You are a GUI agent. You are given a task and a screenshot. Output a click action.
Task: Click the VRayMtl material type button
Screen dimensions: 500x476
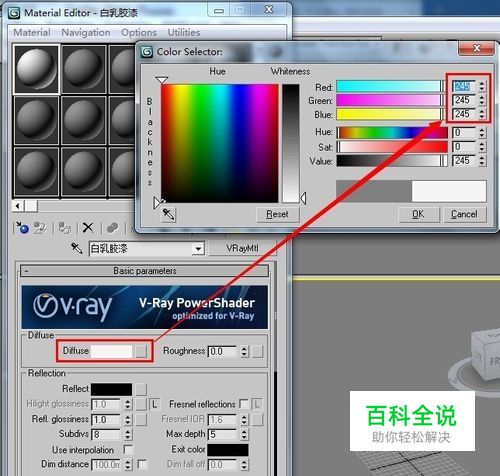pyautogui.click(x=242, y=248)
